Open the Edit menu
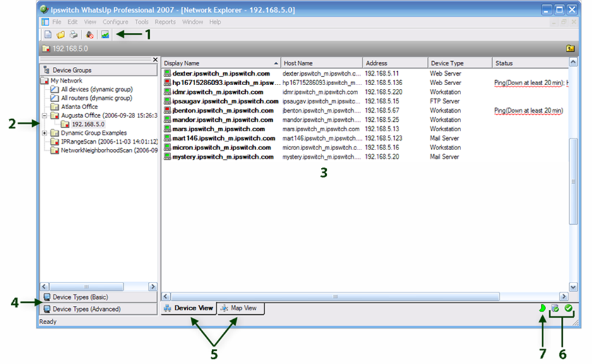 pyautogui.click(x=72, y=22)
